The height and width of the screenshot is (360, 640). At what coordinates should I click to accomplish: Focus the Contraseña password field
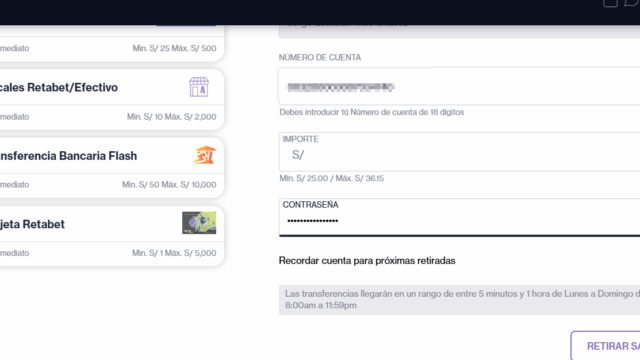pos(460,217)
